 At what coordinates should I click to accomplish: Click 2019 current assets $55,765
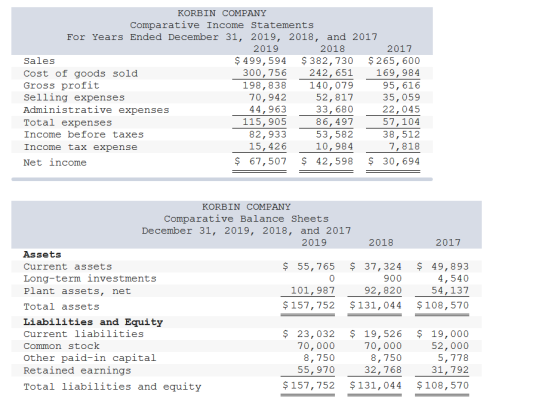(x=309, y=267)
